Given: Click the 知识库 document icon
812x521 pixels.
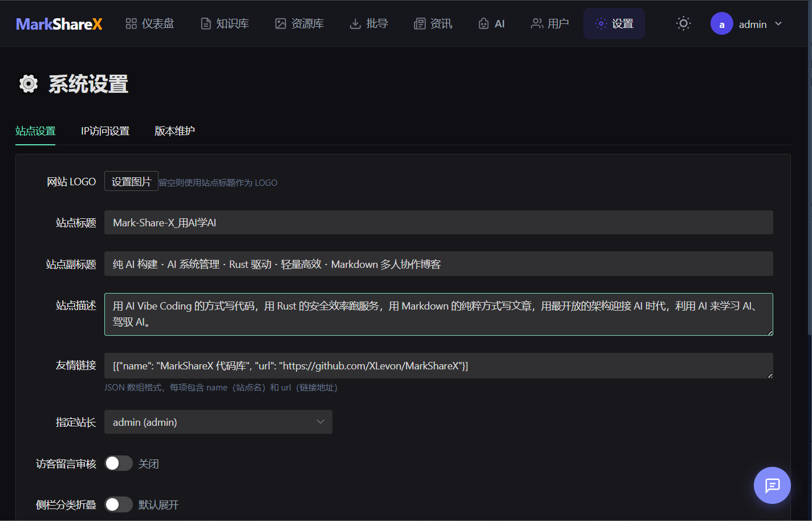Looking at the screenshot, I should [206, 23].
